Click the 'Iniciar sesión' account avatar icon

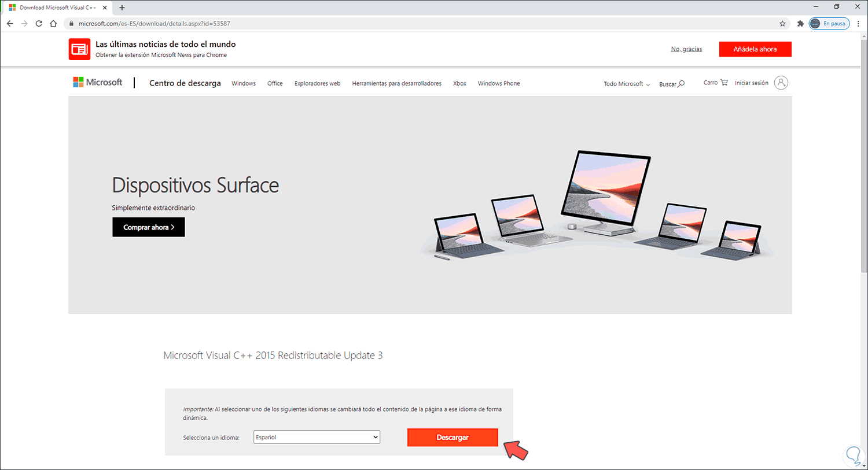[x=781, y=83]
